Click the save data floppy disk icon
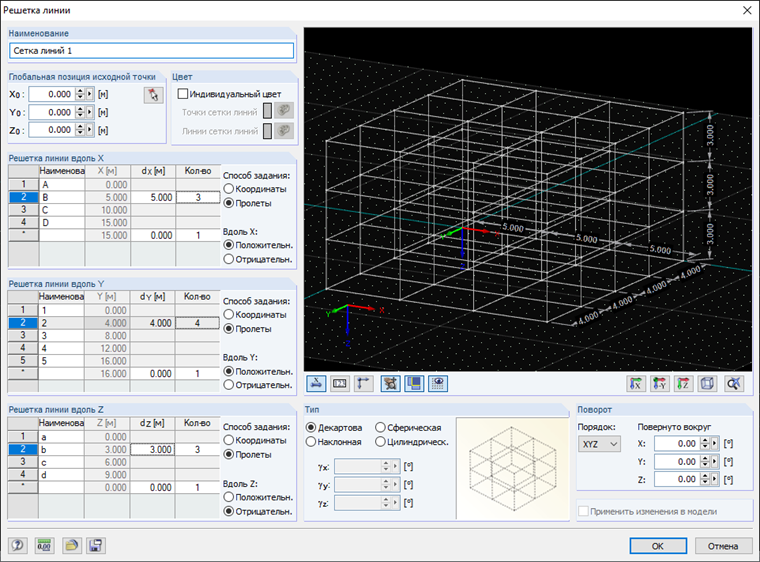760x562 pixels. pos(96,546)
